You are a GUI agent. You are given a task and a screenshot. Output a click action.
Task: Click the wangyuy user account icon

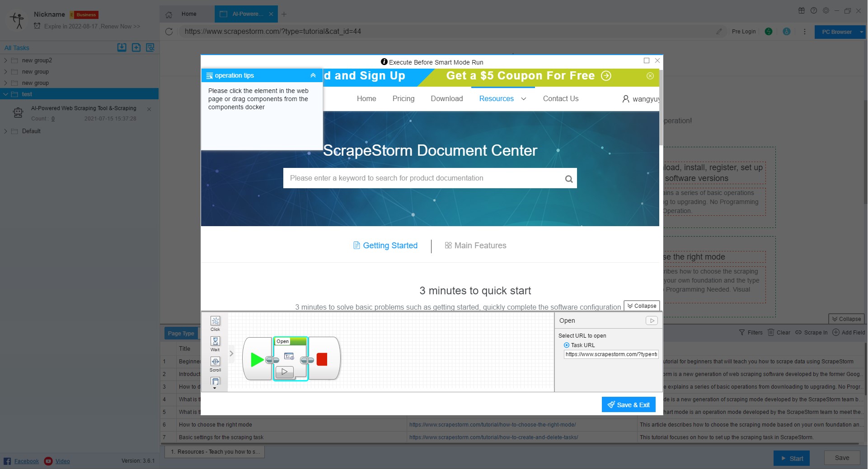point(625,99)
